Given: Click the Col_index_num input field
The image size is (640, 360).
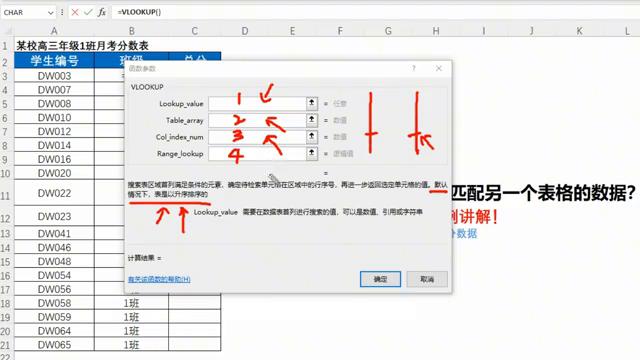Looking at the screenshot, I should point(258,137).
